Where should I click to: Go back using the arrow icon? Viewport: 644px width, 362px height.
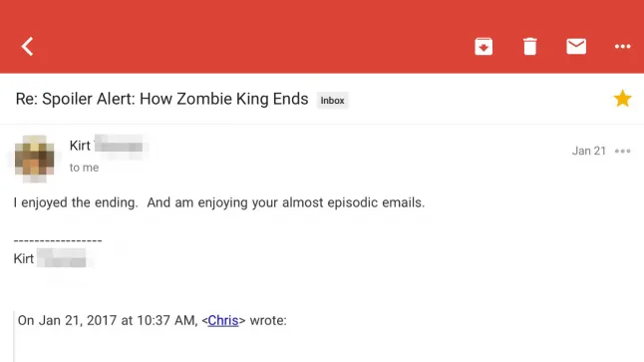pos(28,47)
